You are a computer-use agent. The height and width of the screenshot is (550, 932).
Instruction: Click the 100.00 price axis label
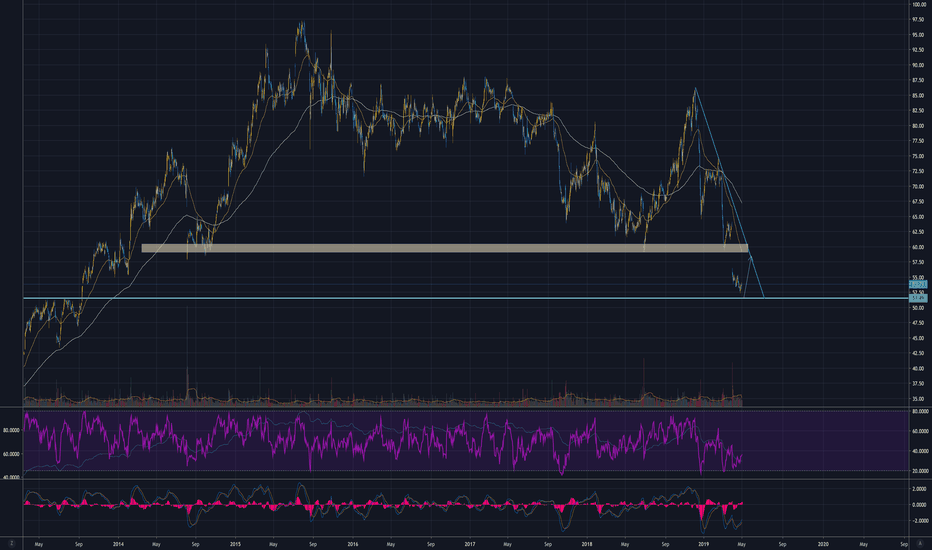[x=918, y=4]
